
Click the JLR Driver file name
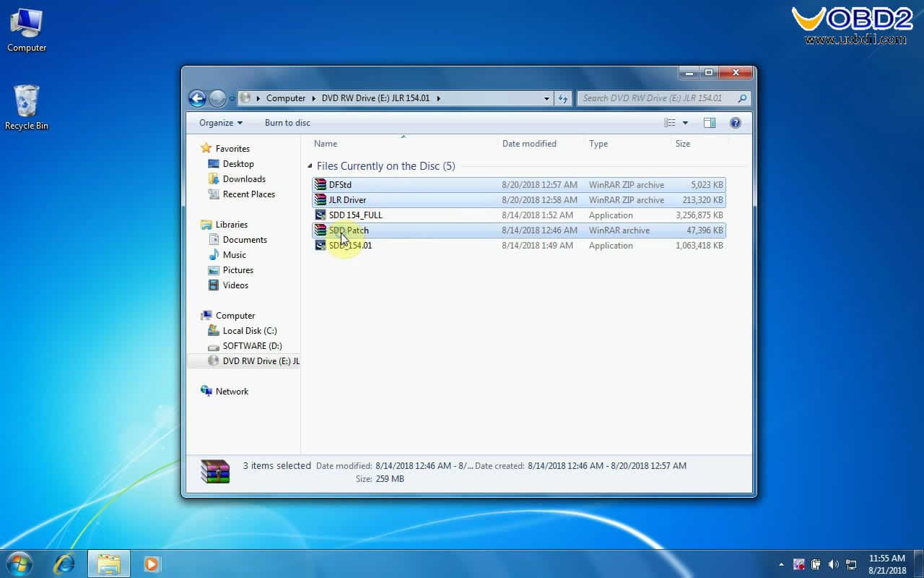tap(347, 200)
